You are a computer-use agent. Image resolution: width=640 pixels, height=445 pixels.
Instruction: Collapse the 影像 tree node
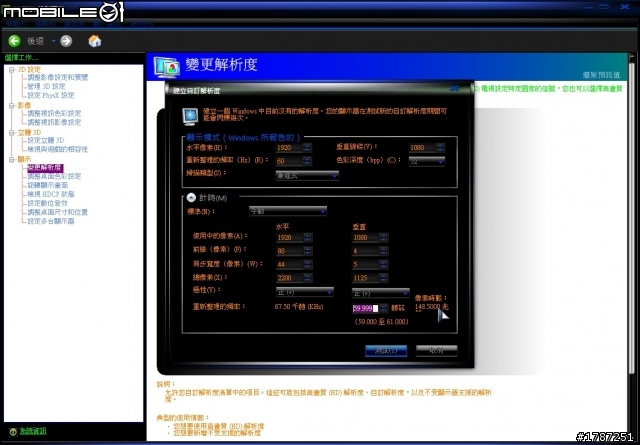click(x=12, y=106)
